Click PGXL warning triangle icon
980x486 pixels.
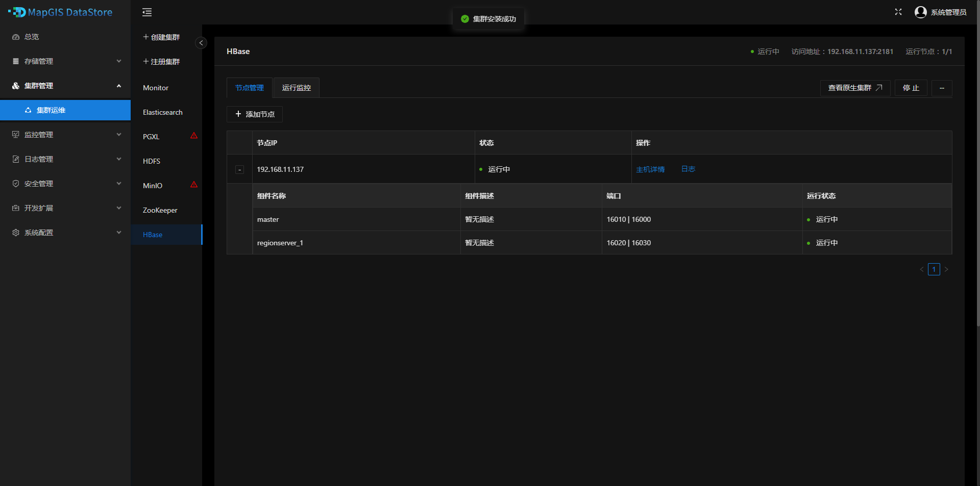click(194, 136)
